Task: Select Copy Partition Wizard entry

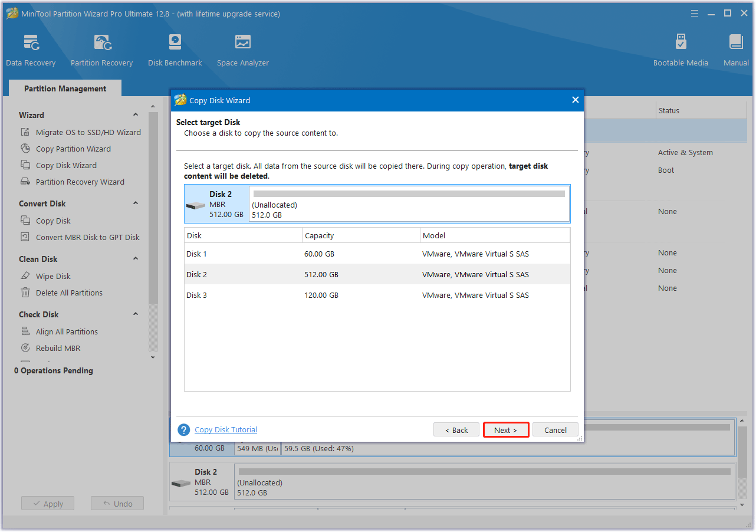Action: click(x=73, y=149)
